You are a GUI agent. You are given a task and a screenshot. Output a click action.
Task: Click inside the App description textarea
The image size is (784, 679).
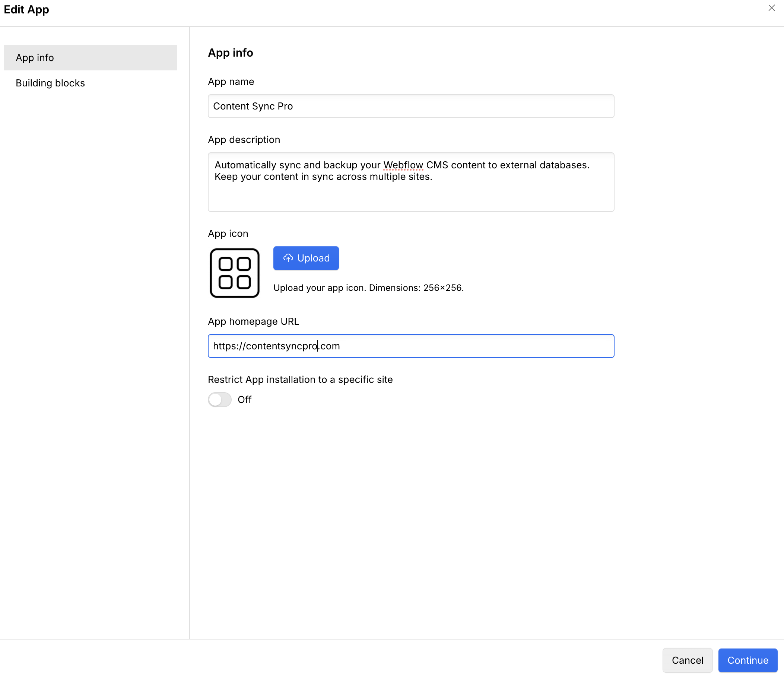click(x=411, y=182)
